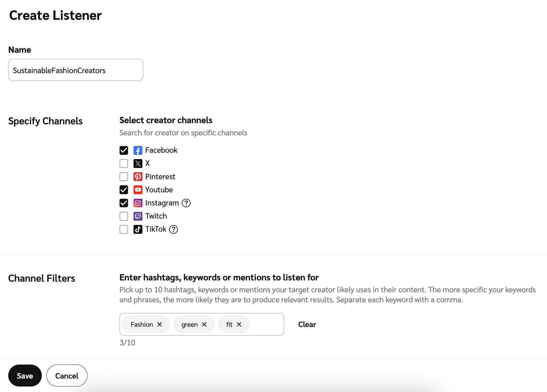Image resolution: width=547 pixels, height=392 pixels.
Task: Check the Pinterest channel checkbox
Action: click(x=124, y=177)
